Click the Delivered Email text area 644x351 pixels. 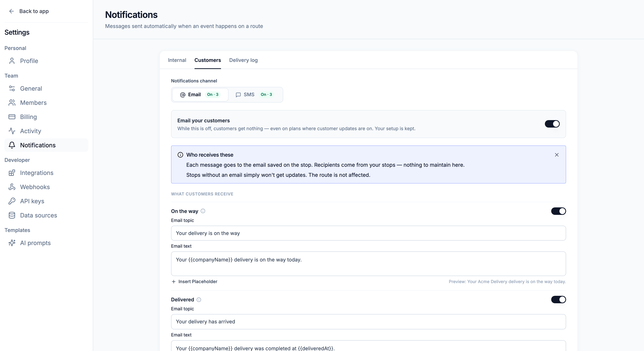point(368,346)
